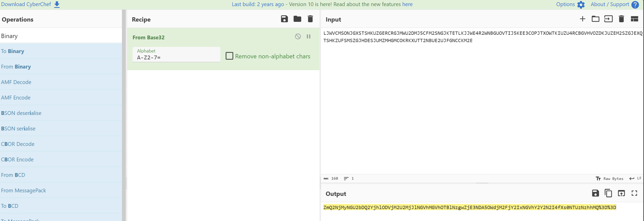Set breakpoint on From Base32 step
644x221 pixels.
pyautogui.click(x=309, y=37)
